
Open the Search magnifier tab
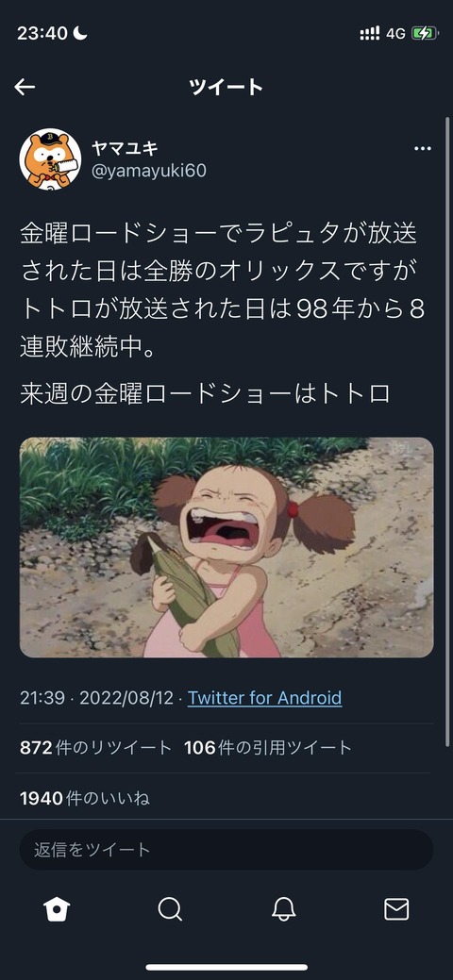pos(170,910)
